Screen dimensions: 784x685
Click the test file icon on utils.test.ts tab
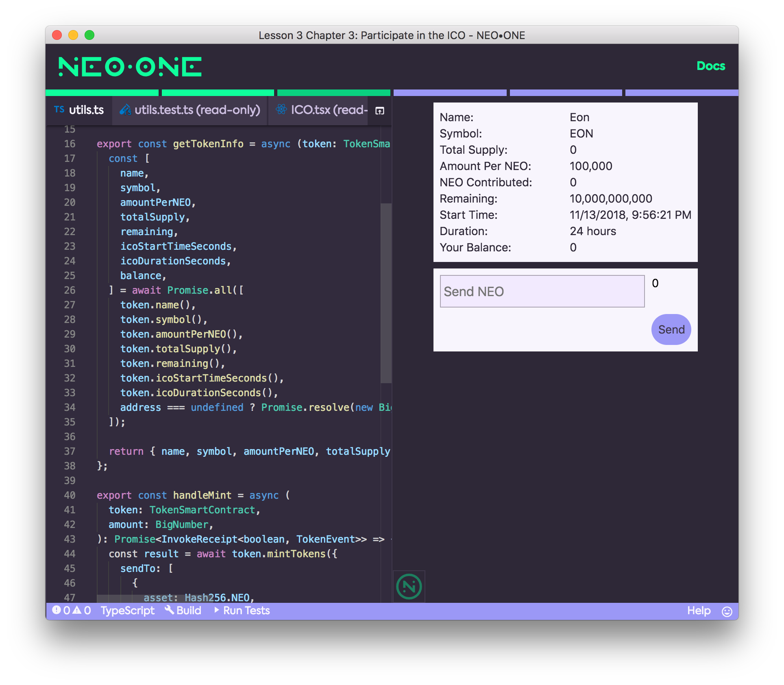pos(125,109)
